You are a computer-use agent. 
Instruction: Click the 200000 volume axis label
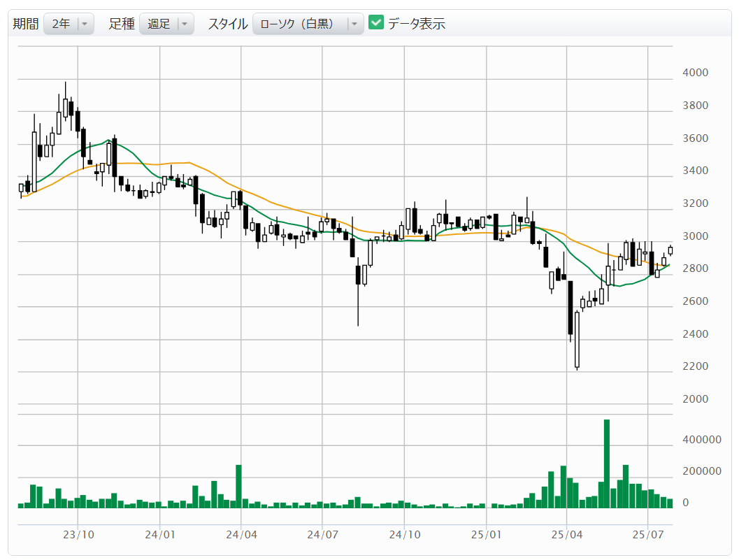pos(702,471)
